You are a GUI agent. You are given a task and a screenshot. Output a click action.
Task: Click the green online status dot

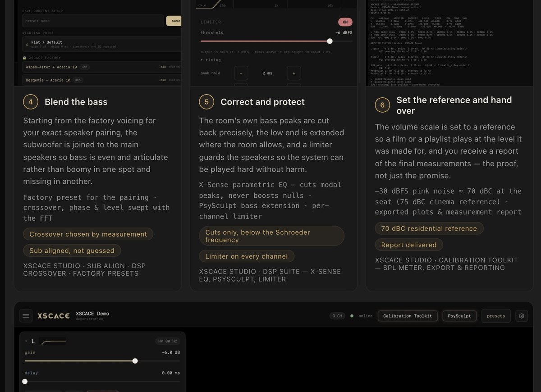pos(352,316)
